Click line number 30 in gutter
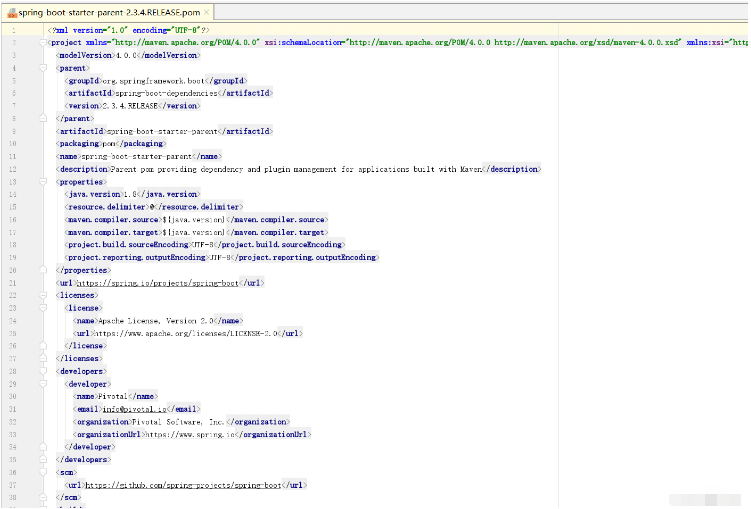Image resolution: width=751 pixels, height=509 pixels. click(12, 396)
